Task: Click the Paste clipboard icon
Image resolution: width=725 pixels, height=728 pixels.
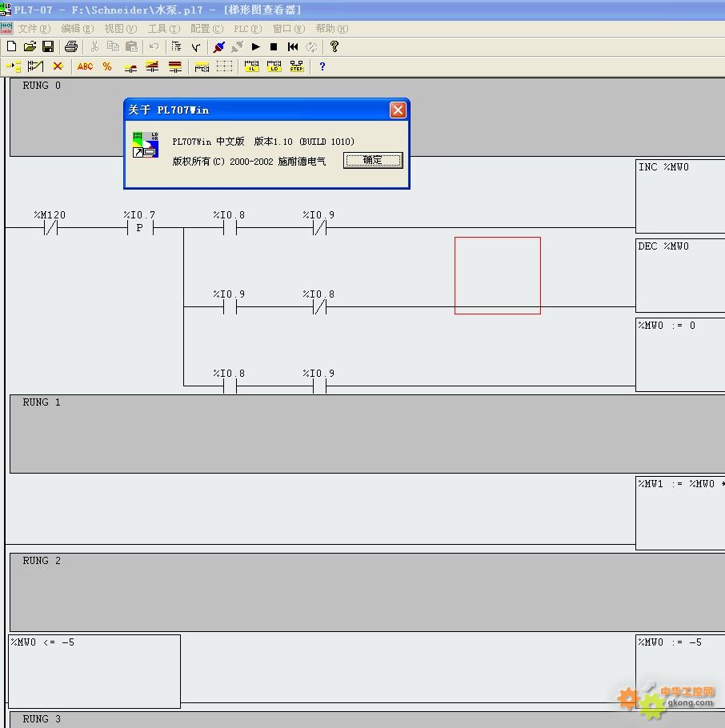Action: click(131, 46)
